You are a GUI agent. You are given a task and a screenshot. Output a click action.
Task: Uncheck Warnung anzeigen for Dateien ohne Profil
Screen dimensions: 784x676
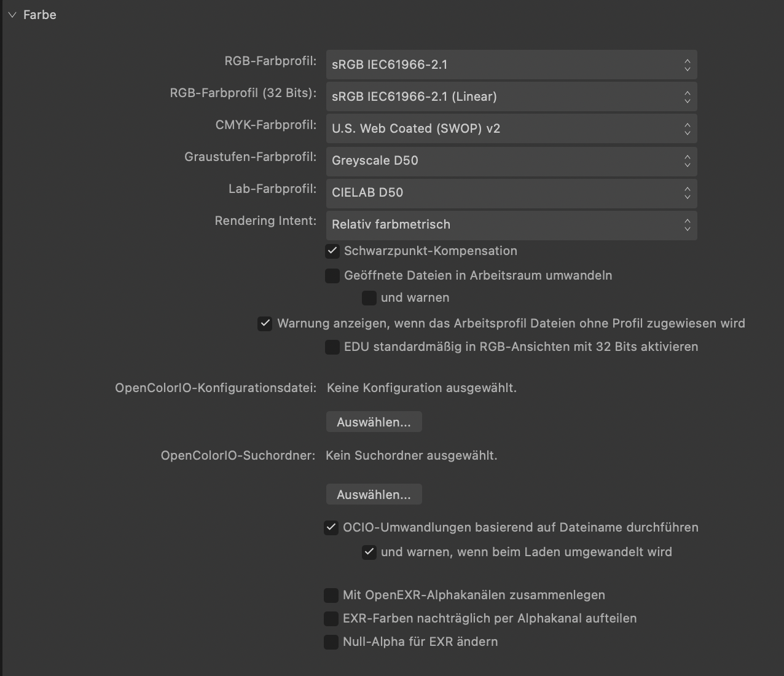[x=265, y=324]
